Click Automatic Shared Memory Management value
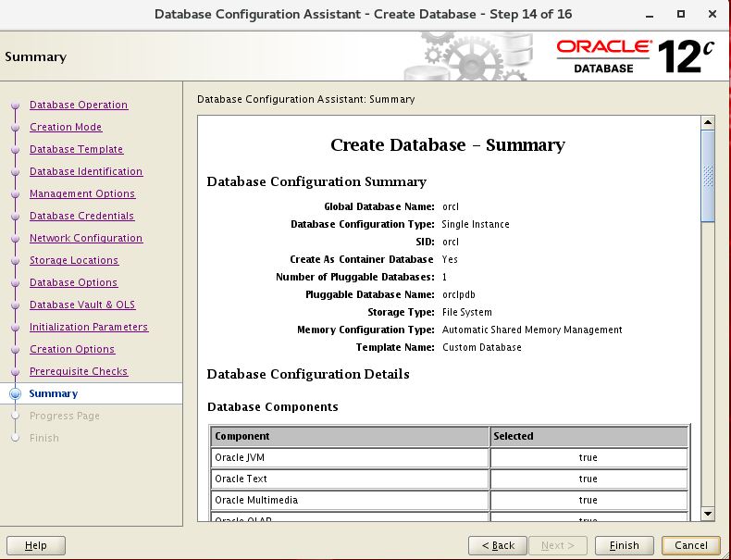This screenshot has width=731, height=560. pos(532,330)
